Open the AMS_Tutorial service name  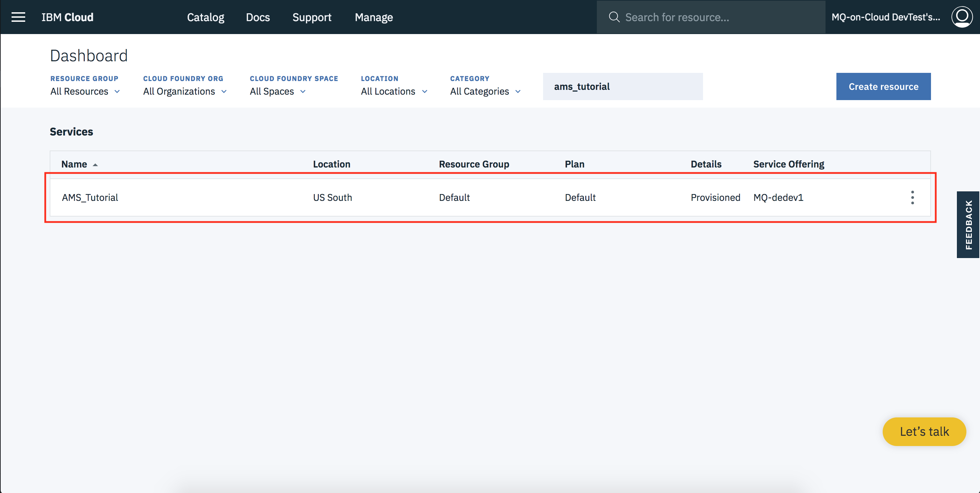pos(90,197)
